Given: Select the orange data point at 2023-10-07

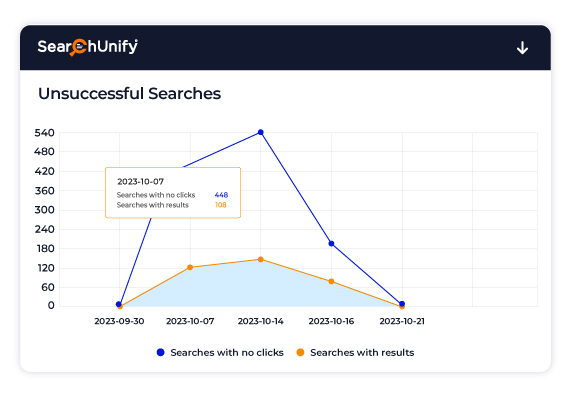Looking at the screenshot, I should click(190, 267).
